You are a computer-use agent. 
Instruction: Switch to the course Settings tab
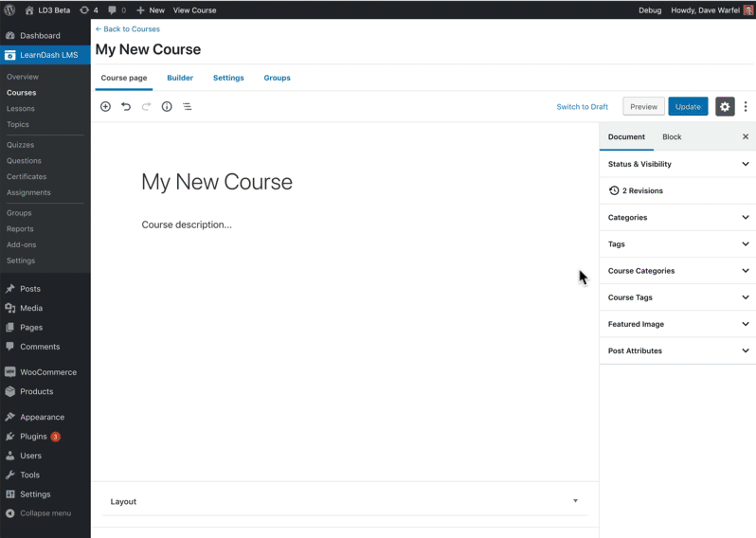click(x=228, y=78)
